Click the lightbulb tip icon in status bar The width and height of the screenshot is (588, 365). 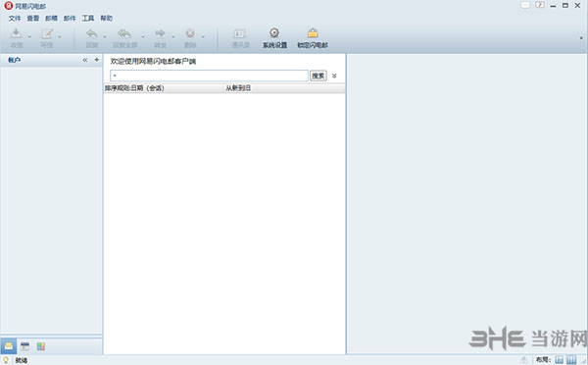point(6,360)
